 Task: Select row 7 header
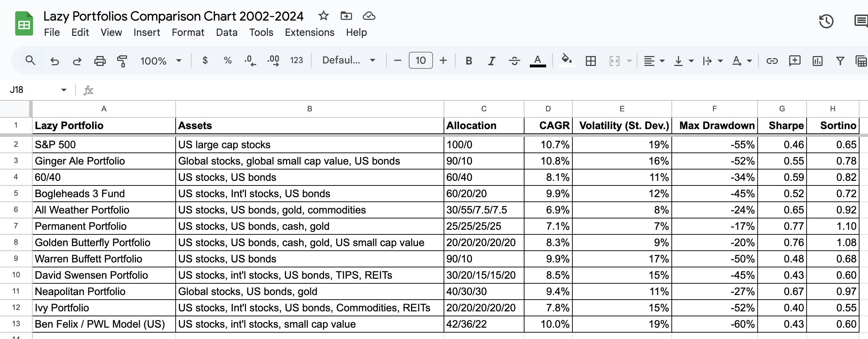(x=16, y=226)
